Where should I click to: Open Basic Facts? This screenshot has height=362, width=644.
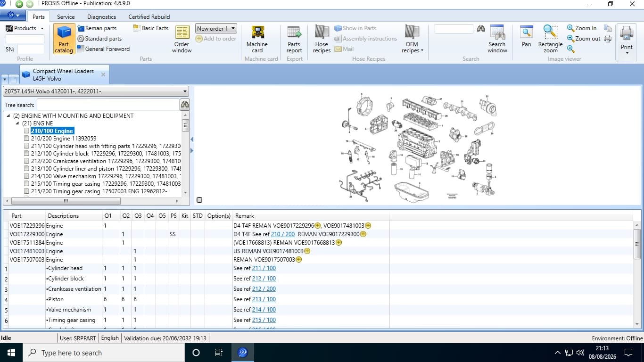[151, 28]
